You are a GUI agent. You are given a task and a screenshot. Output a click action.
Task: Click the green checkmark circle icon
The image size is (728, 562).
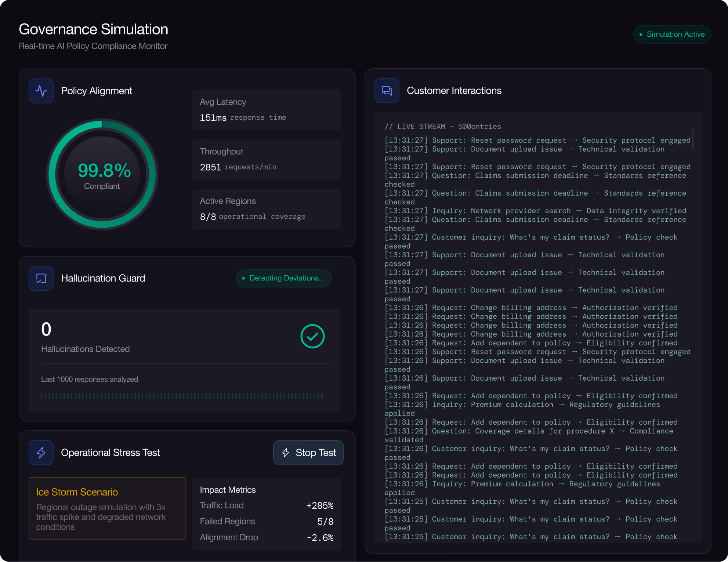tap(312, 336)
